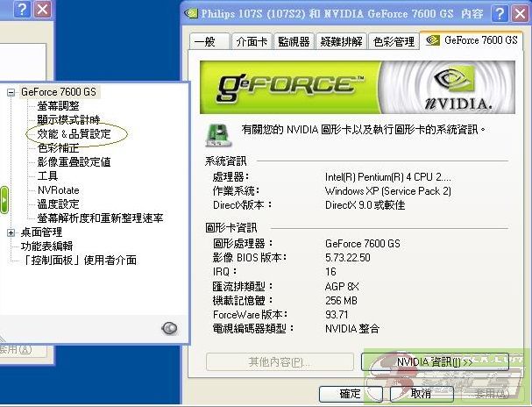Click the 取消 button

click(422, 393)
